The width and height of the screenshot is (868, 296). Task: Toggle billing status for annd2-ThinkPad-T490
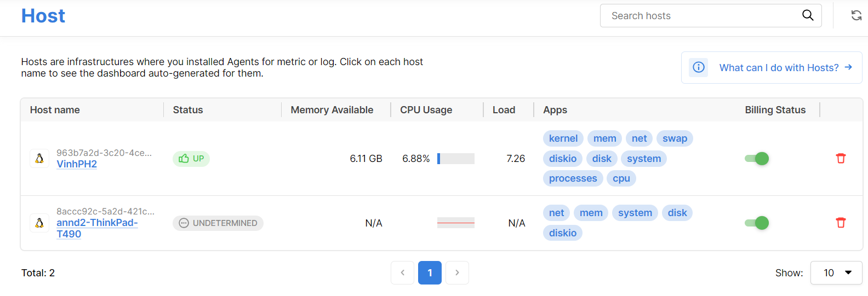(757, 223)
